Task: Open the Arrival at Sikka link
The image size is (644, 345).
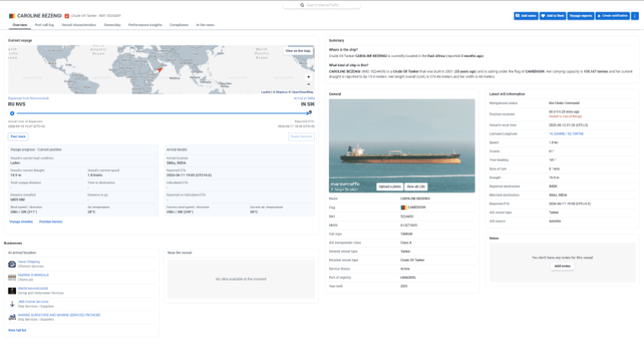Action: [x=304, y=99]
